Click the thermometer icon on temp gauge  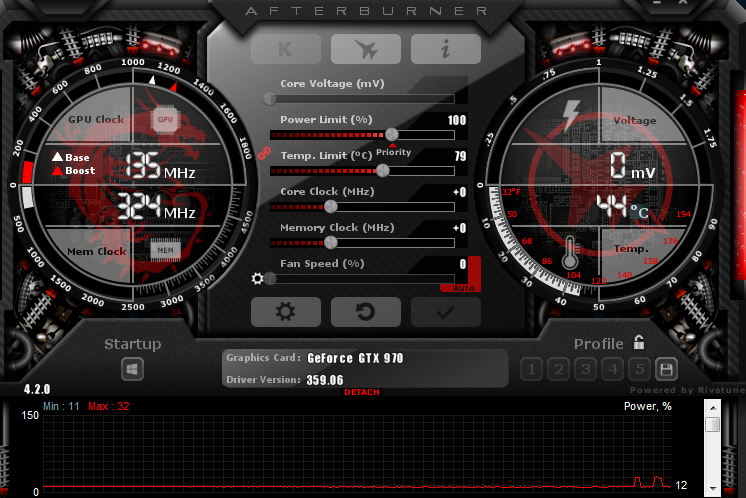[569, 253]
